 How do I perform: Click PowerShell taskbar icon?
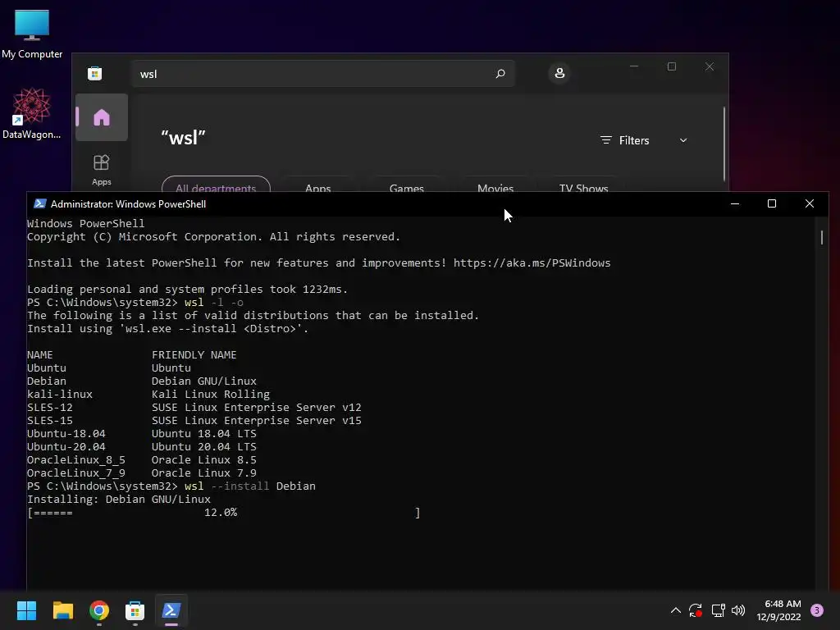click(x=171, y=610)
